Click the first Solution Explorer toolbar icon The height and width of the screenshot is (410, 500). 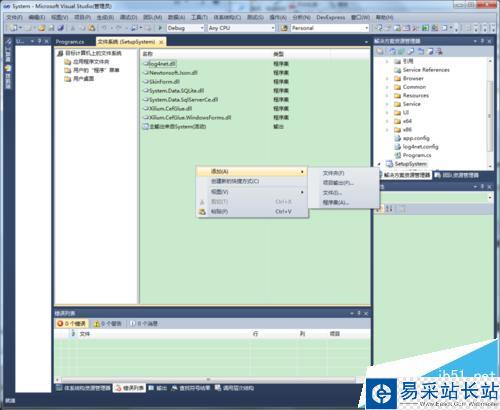point(380,51)
